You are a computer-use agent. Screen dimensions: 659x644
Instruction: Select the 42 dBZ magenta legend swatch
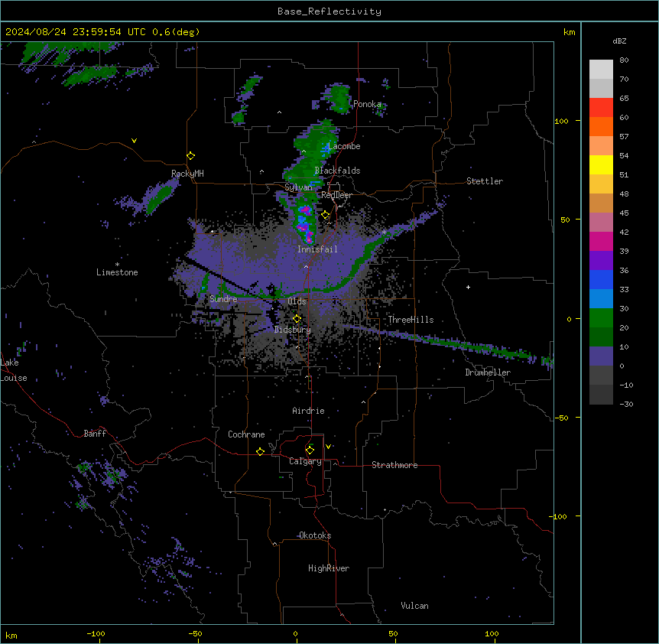(x=601, y=241)
